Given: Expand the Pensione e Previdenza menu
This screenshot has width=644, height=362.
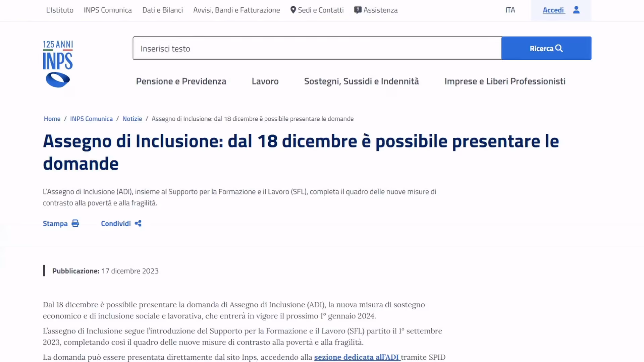Looking at the screenshot, I should click(x=181, y=81).
